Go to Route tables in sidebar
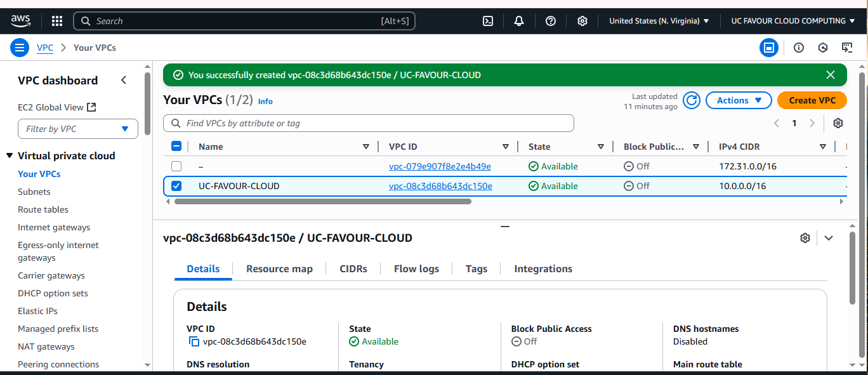The image size is (868, 375). pyautogui.click(x=43, y=209)
